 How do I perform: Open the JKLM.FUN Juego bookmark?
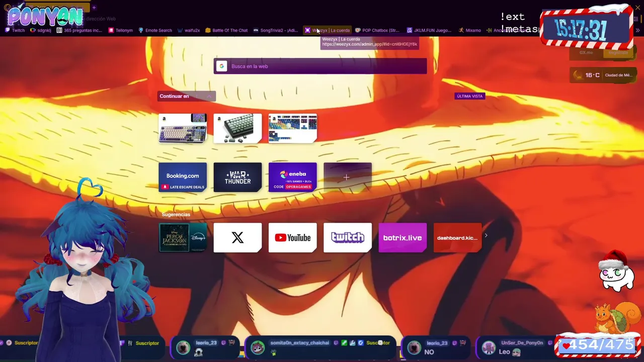pyautogui.click(x=429, y=30)
